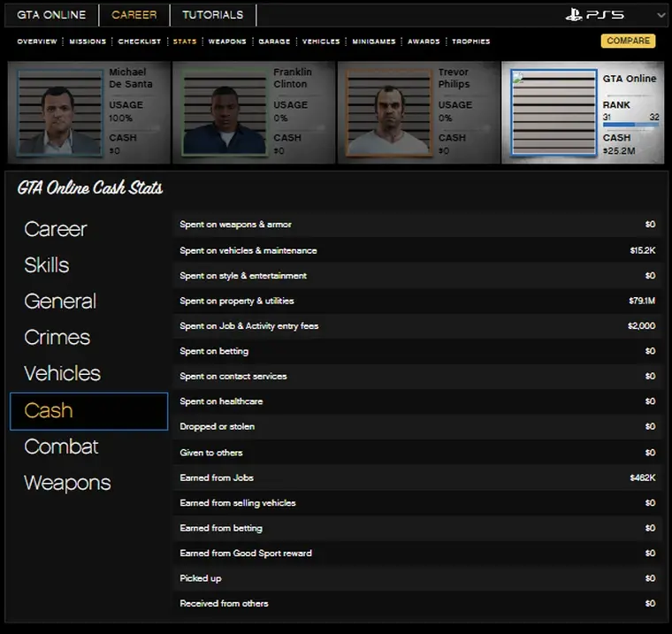Open the Tutorials tab

pos(212,15)
